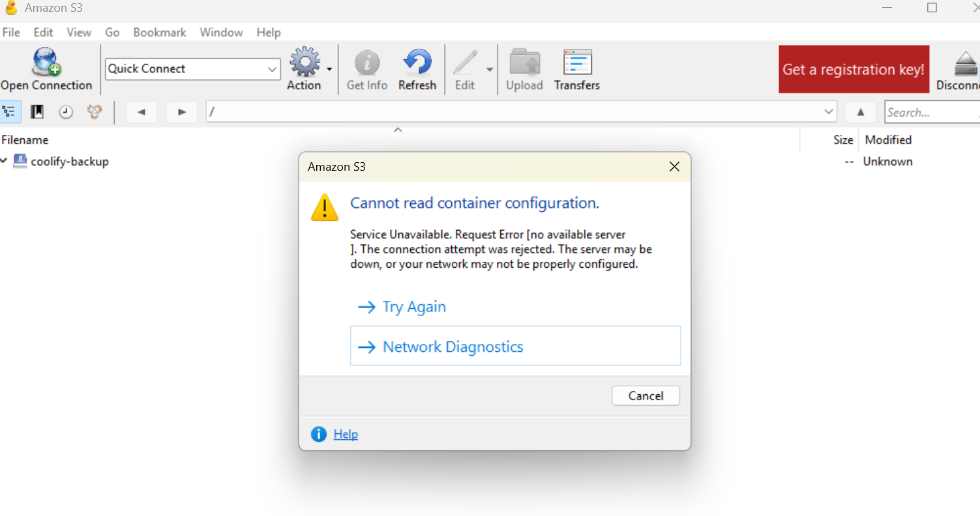Viewport: 980px width, 516px height.
Task: Collapse the coolify-backup tree row
Action: click(5, 161)
